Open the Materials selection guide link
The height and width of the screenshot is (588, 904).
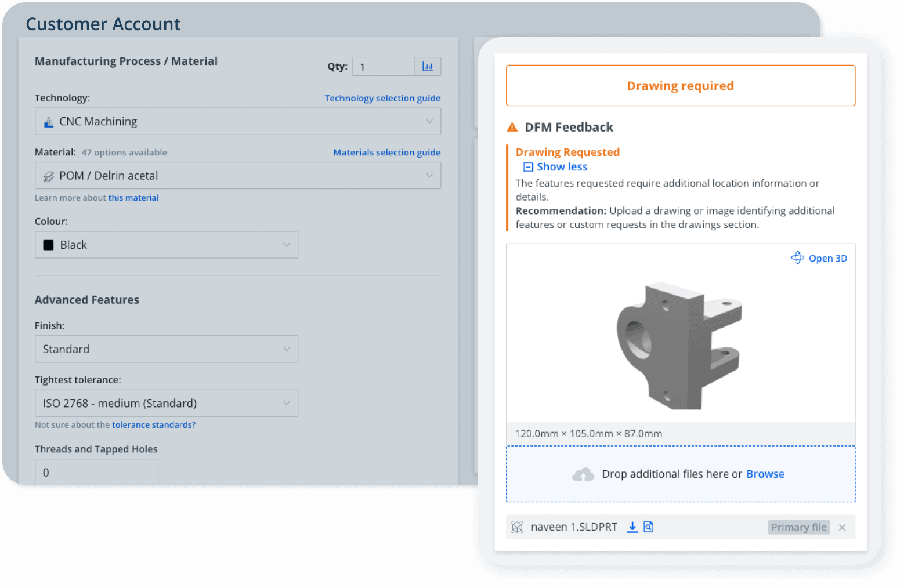[x=386, y=152]
